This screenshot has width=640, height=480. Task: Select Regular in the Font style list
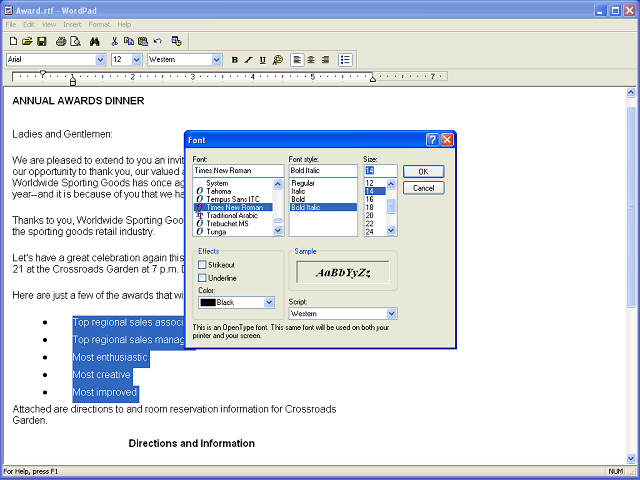pyautogui.click(x=302, y=184)
